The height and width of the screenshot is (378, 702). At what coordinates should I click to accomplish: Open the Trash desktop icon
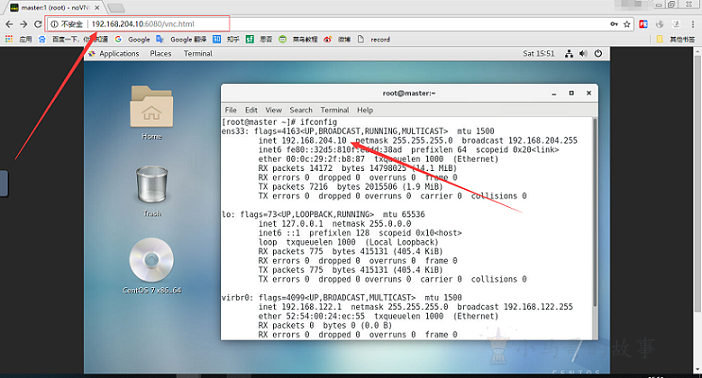pos(152,192)
